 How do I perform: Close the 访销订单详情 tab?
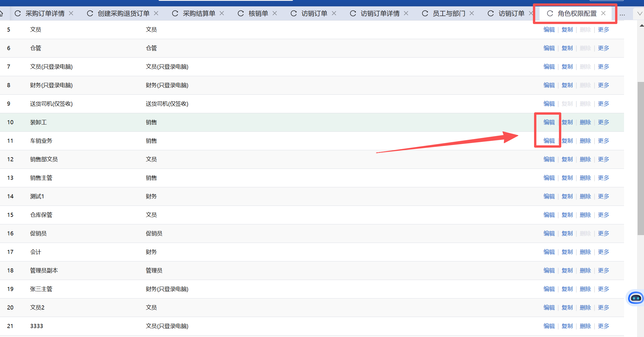[406, 13]
